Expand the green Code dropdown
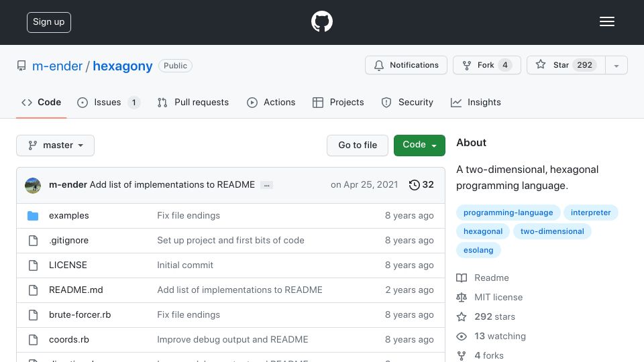The width and height of the screenshot is (644, 362). 419,145
